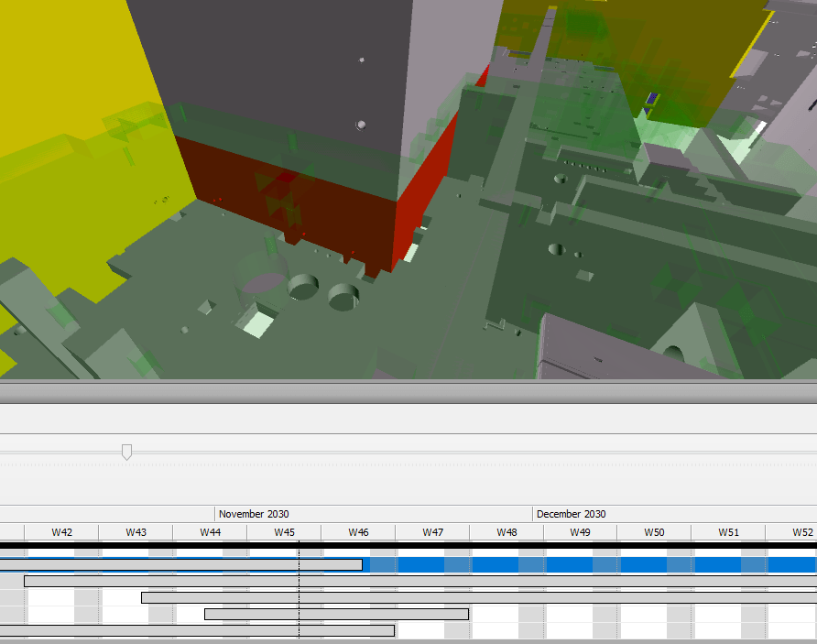Select the W42 week column header
The height and width of the screenshot is (644, 817).
tap(61, 532)
